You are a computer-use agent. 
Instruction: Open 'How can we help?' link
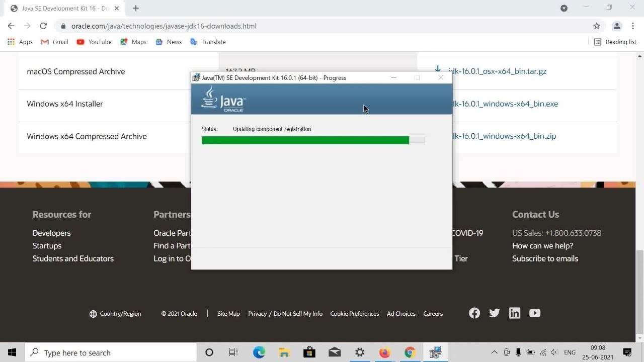[542, 246]
